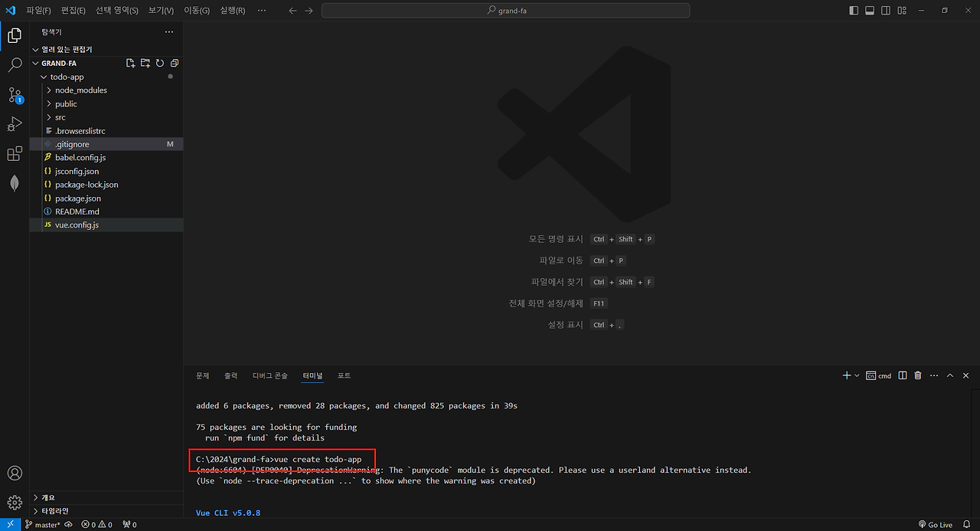Screen dimensions: 980x531
Task: Open the 파일(F) menu
Action: coord(38,11)
